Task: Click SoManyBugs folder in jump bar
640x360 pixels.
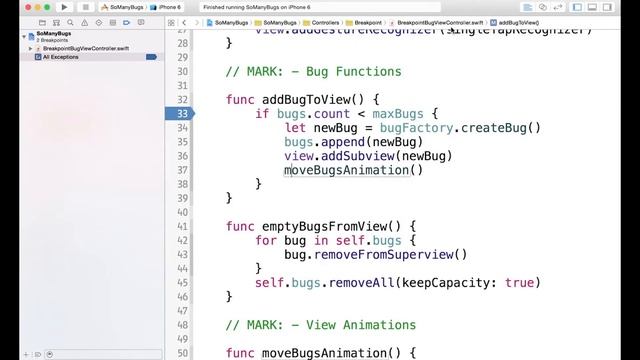Action: (276, 23)
